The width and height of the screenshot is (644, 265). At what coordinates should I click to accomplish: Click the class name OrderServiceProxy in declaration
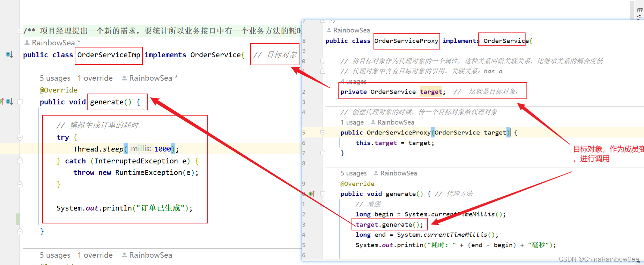coord(406,41)
